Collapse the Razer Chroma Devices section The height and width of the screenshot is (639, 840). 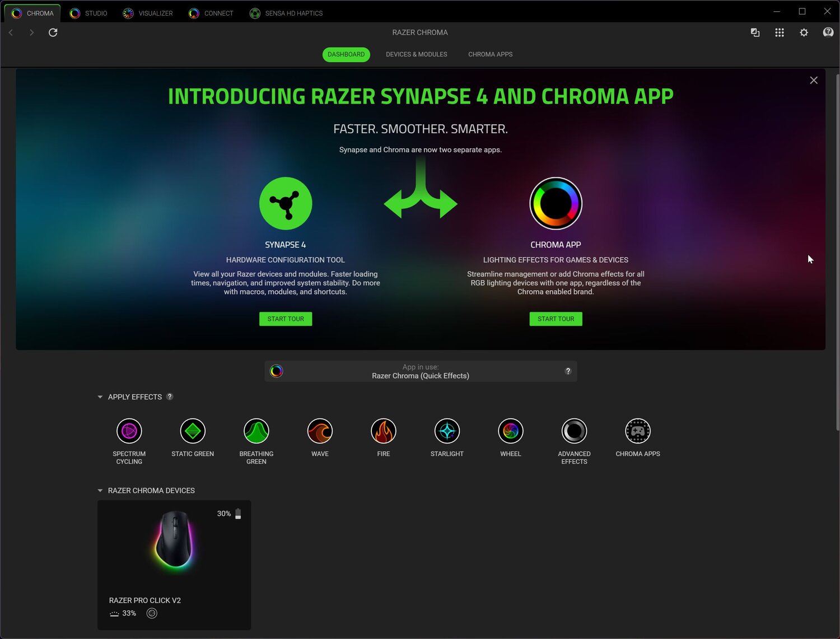point(100,491)
